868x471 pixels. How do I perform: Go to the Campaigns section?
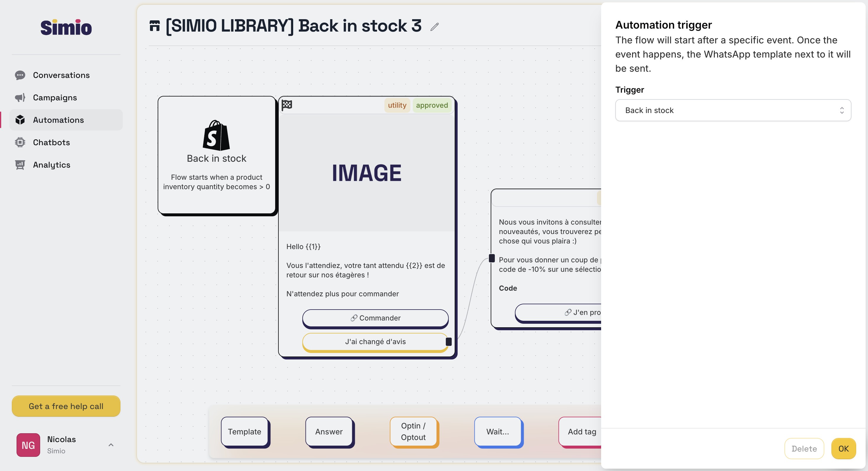point(55,98)
